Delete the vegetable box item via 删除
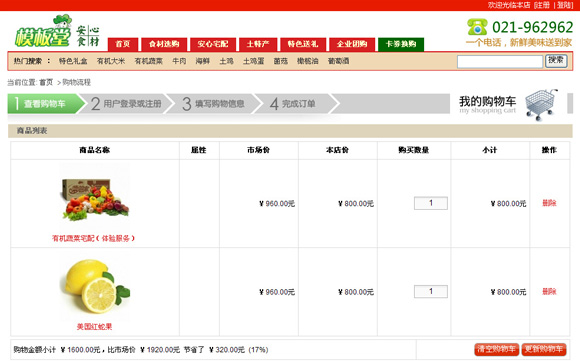The height and width of the screenshot is (361, 580). click(x=549, y=203)
